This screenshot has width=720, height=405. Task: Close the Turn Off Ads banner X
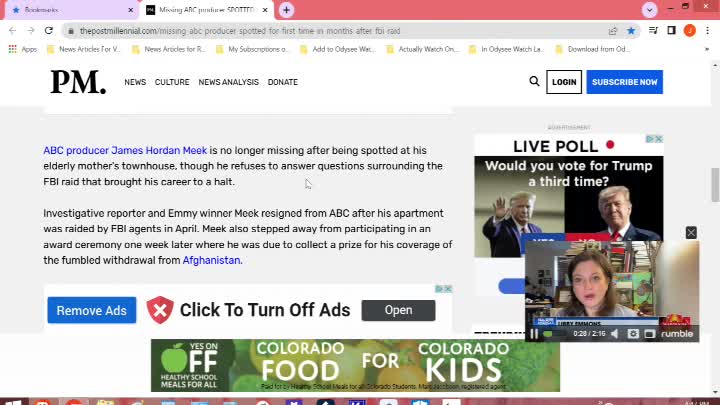[x=448, y=288]
